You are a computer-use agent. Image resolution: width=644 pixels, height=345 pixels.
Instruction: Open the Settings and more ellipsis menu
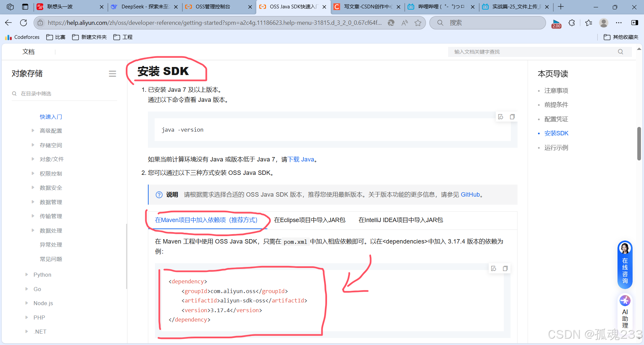click(x=619, y=23)
